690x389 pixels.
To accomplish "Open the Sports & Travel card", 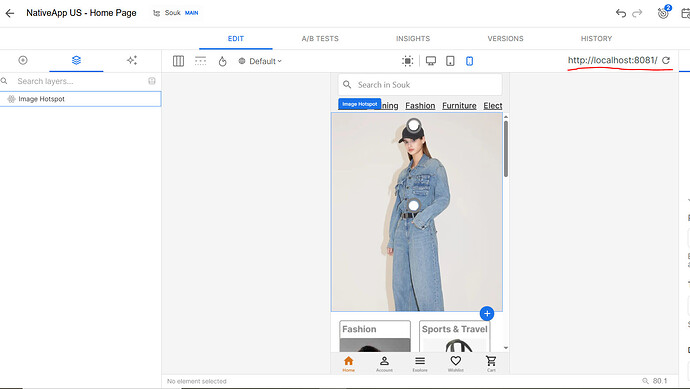I will [455, 336].
